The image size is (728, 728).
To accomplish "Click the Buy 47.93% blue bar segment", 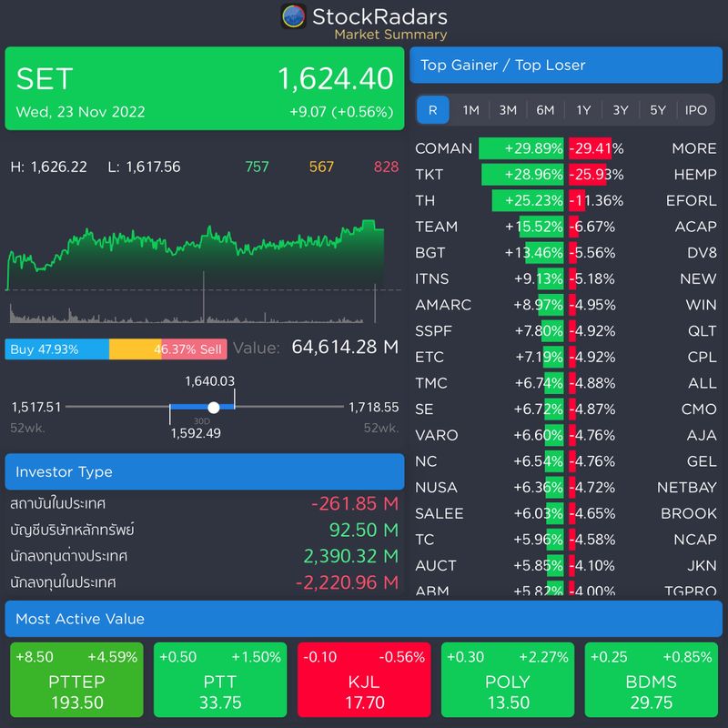I will click(57, 349).
